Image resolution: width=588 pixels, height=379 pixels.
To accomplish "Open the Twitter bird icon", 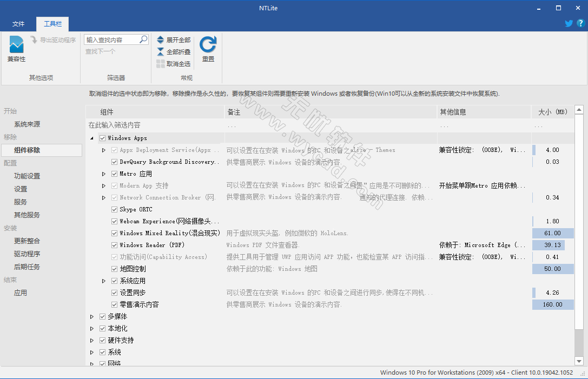I will (569, 23).
